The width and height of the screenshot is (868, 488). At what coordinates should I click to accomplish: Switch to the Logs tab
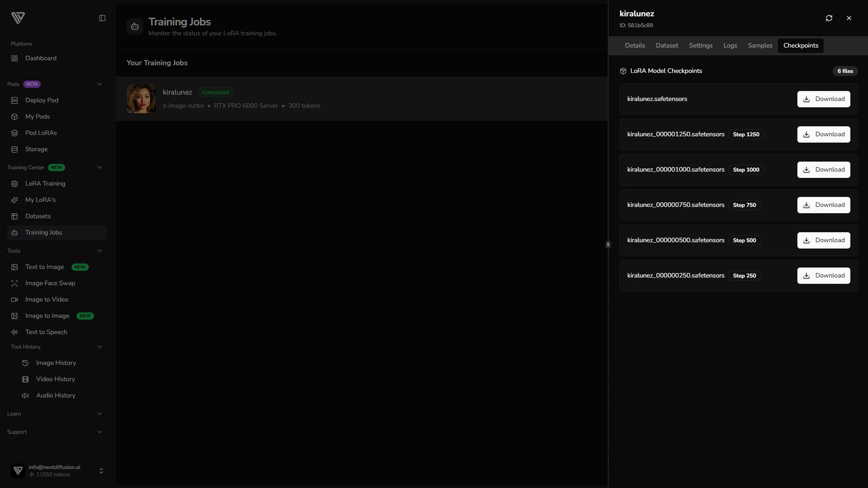730,46
